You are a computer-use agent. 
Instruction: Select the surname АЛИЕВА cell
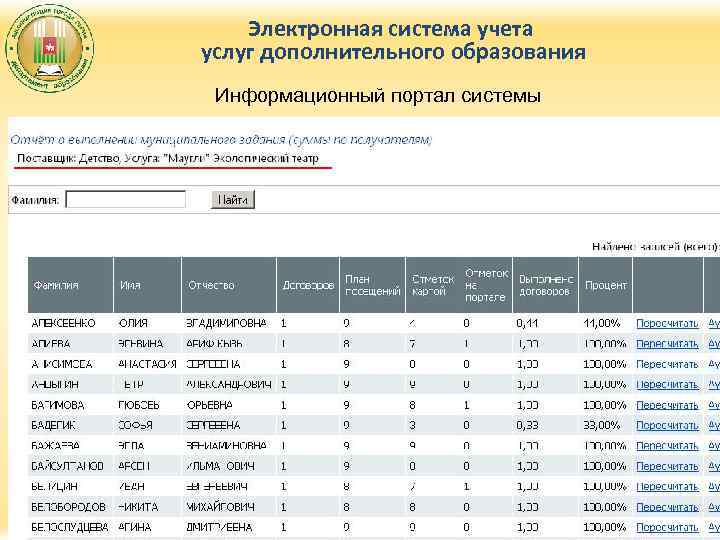pyautogui.click(x=51, y=344)
